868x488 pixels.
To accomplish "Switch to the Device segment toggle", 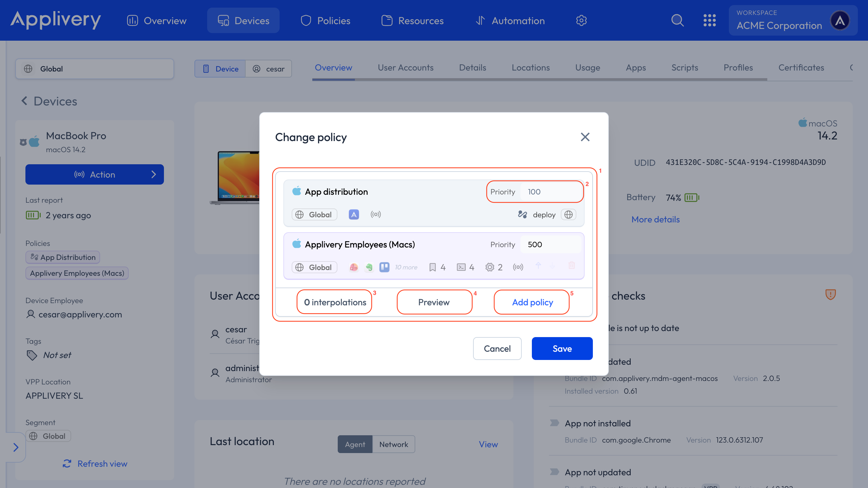I will click(x=220, y=69).
